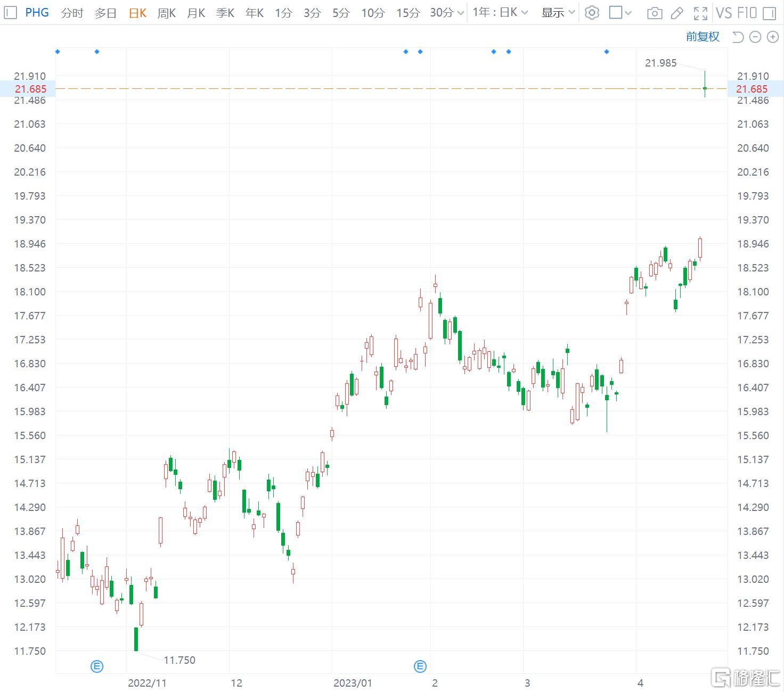The width and height of the screenshot is (784, 692).
Task: Take a chart snapshot with camera icon
Action: (655, 13)
